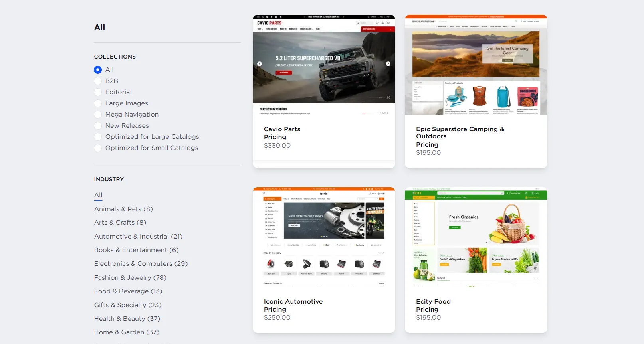Viewport: 644px width, 344px height.
Task: Show Food & Beverage themes
Action: point(128,291)
